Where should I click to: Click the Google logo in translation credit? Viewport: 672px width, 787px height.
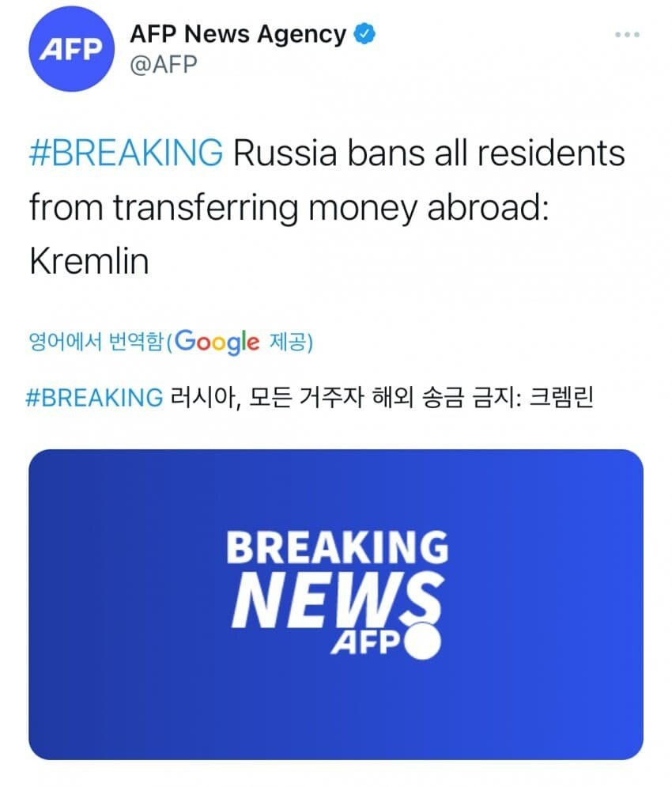coord(217,342)
